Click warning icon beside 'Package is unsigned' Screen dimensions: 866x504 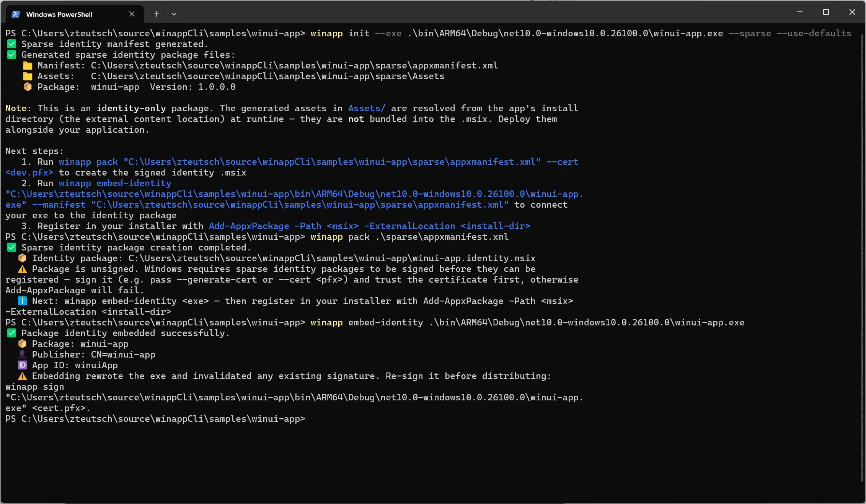tap(23, 269)
